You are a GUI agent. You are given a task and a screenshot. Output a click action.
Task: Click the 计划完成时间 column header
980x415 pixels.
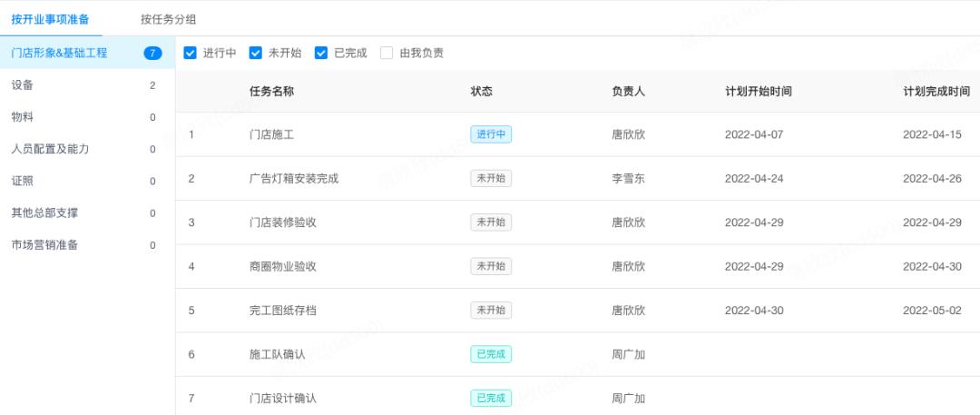(x=936, y=92)
